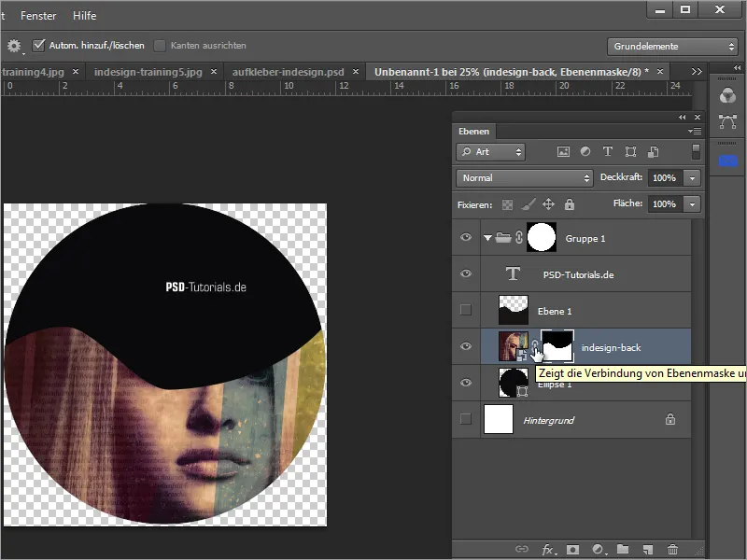The height and width of the screenshot is (560, 747).
Task: Click the Deckkraft 100% value field
Action: click(665, 178)
